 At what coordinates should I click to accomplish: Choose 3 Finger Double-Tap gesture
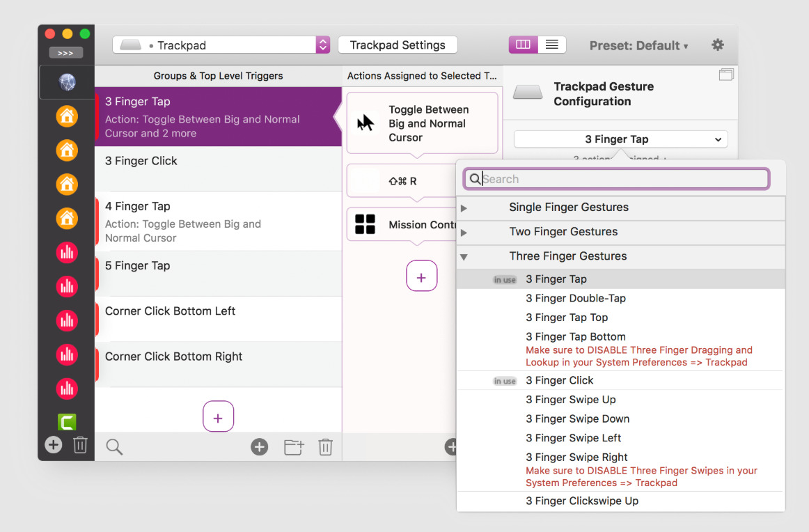pyautogui.click(x=575, y=298)
